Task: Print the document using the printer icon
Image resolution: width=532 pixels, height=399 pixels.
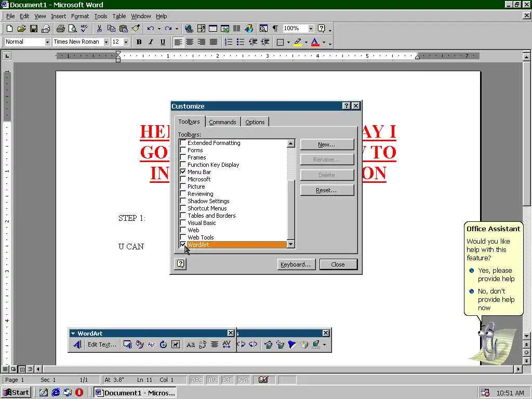Action: [61, 29]
